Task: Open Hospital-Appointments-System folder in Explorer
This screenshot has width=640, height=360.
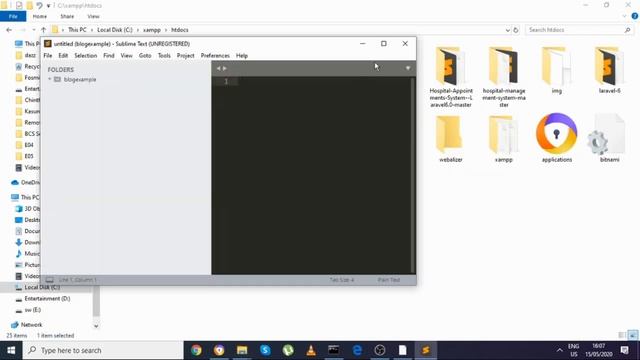Action: pyautogui.click(x=451, y=77)
